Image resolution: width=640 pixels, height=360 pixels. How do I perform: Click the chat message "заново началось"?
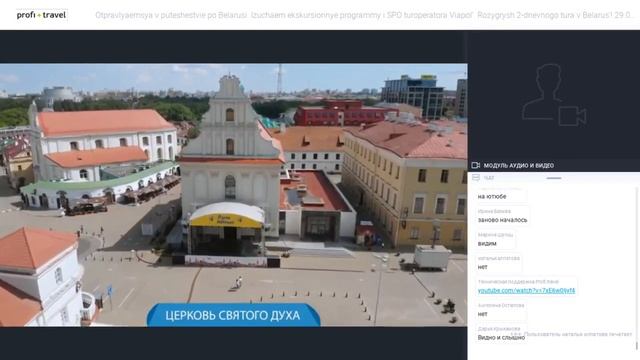click(x=502, y=220)
